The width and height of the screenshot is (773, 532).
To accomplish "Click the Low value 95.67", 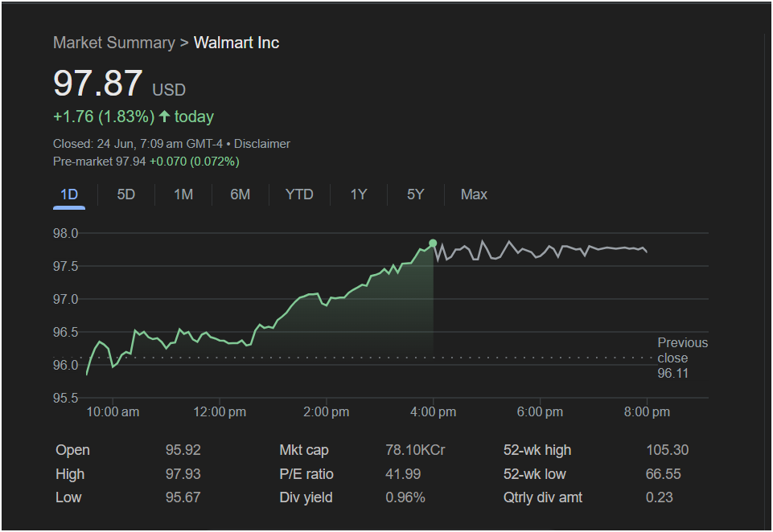I will [183, 497].
